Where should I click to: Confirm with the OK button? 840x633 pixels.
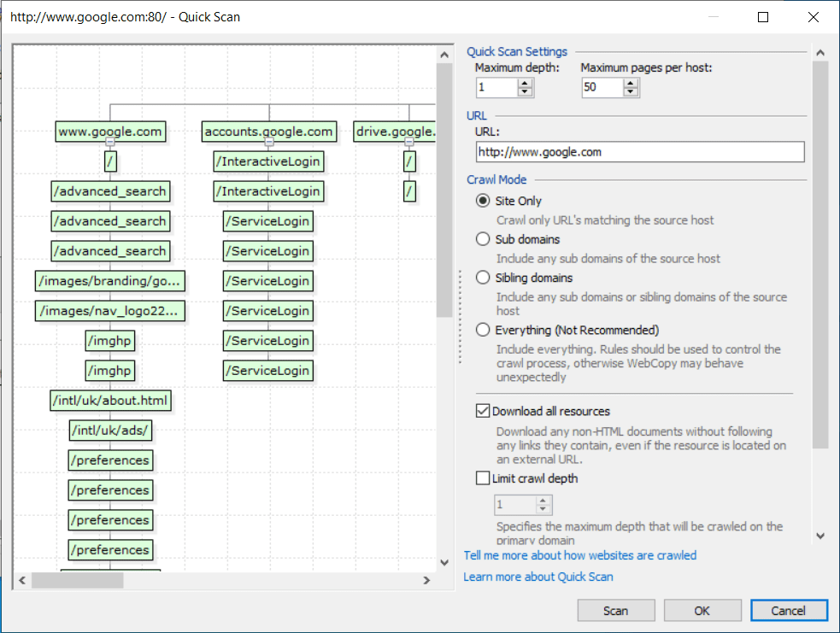702,611
